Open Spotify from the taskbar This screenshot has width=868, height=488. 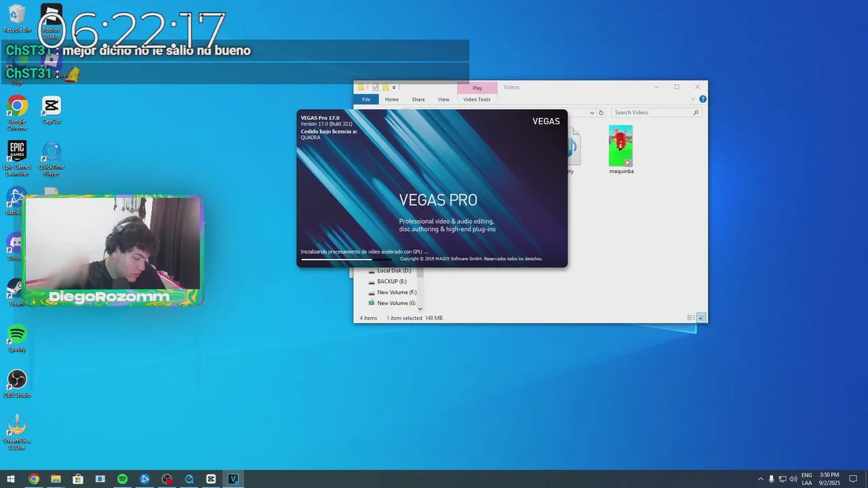pos(122,479)
